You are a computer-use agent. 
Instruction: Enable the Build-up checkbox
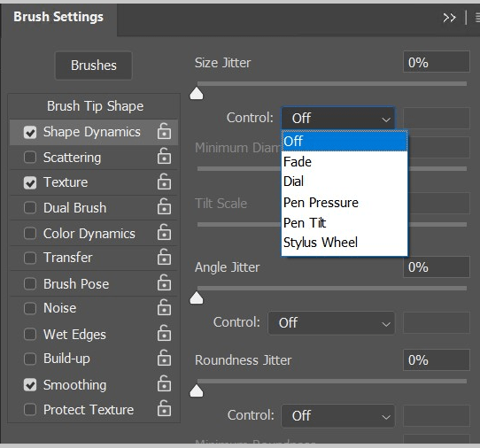coord(30,359)
